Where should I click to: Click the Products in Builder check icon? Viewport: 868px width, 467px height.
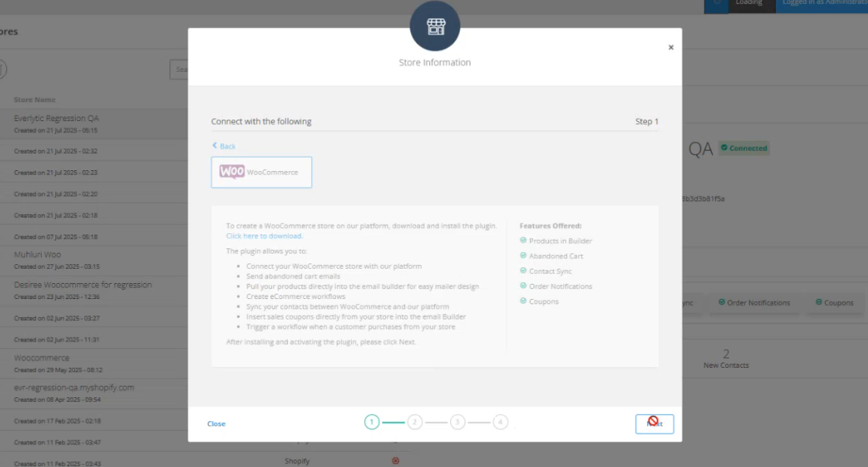pos(523,241)
